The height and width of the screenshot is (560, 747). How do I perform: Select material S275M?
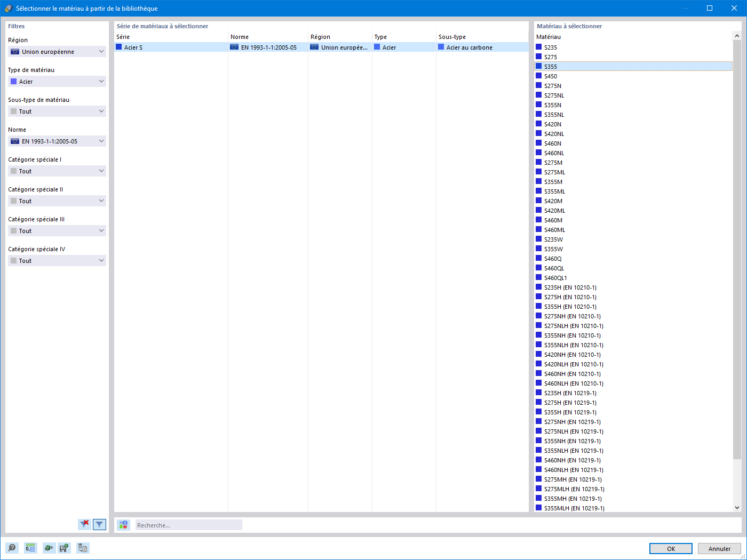pyautogui.click(x=633, y=162)
